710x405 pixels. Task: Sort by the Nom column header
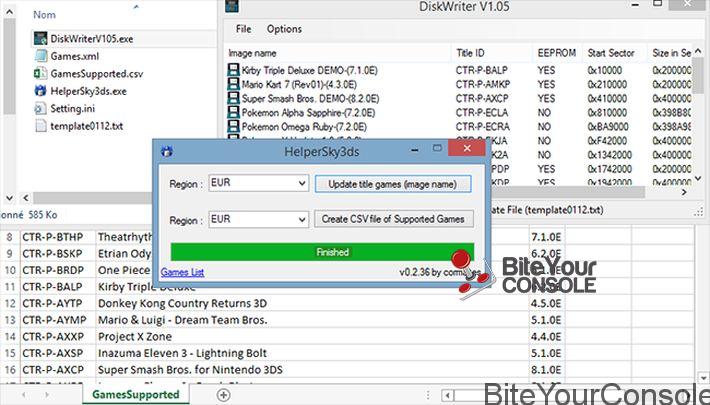(44, 14)
